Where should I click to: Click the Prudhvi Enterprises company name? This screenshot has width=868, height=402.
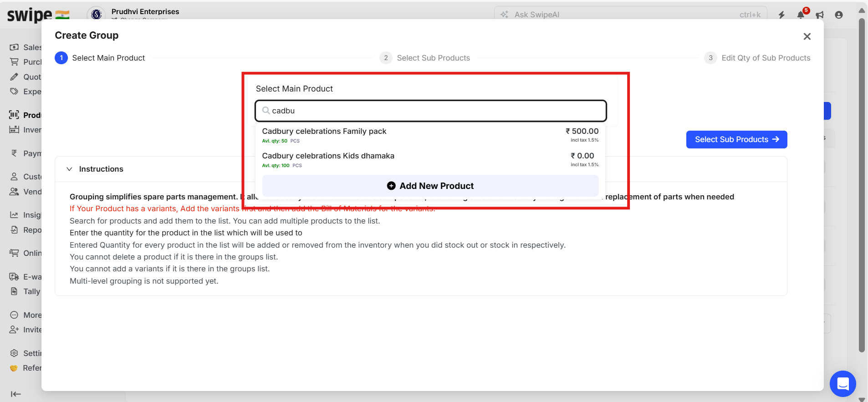145,11
